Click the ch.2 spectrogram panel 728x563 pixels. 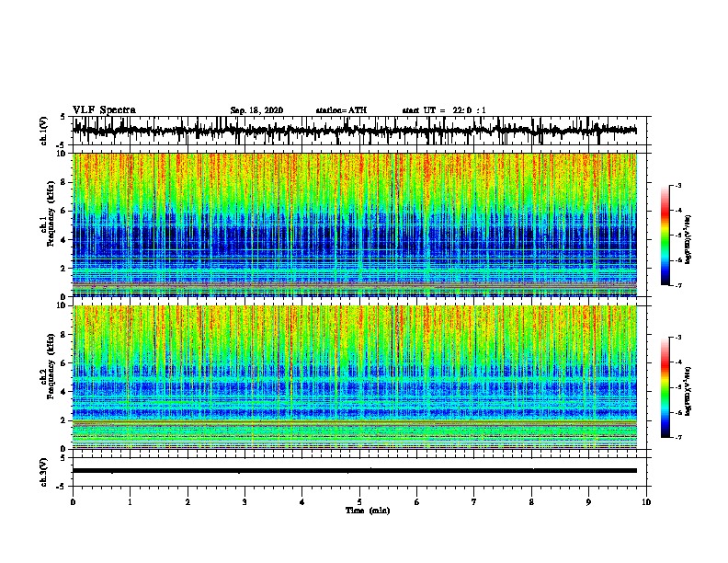[x=355, y=377]
